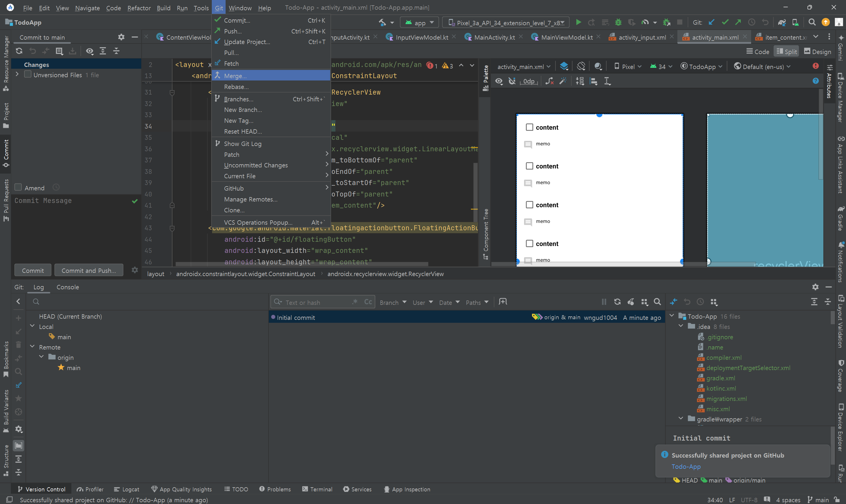This screenshot has width=846, height=504.
Task: Click the Commit and Push... button
Action: pyautogui.click(x=89, y=270)
